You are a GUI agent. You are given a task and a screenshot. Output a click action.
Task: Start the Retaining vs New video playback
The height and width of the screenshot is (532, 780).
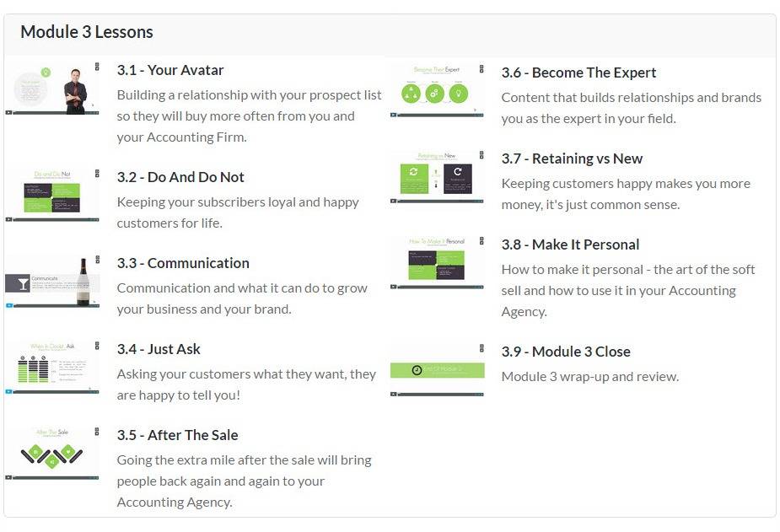tap(394, 201)
